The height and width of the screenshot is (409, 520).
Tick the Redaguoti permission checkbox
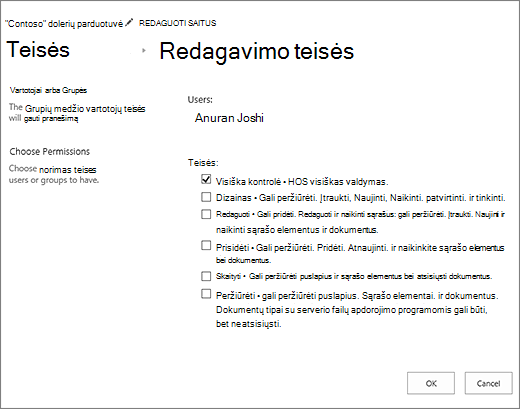tap(206, 214)
